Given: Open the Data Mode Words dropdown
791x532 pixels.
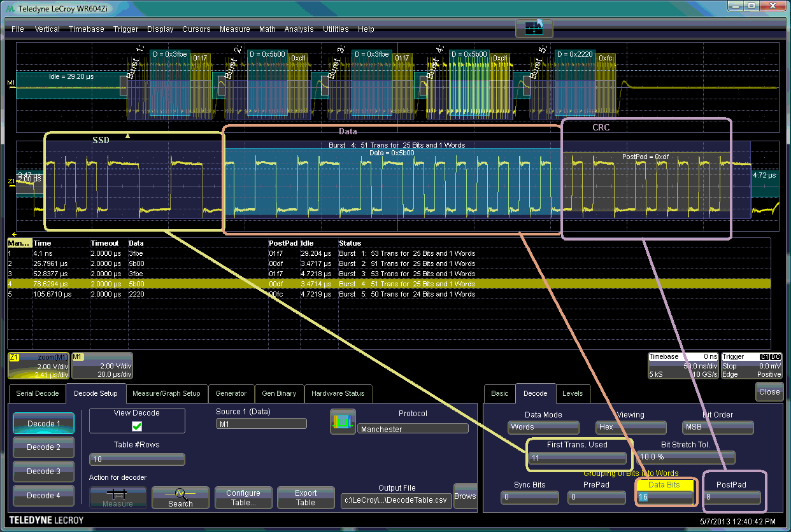Looking at the screenshot, I should pos(543,427).
